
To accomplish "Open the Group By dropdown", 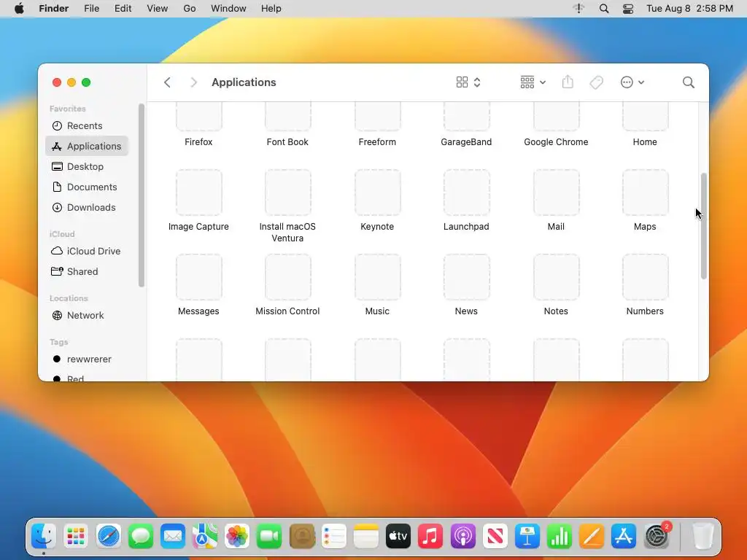I will coord(533,82).
